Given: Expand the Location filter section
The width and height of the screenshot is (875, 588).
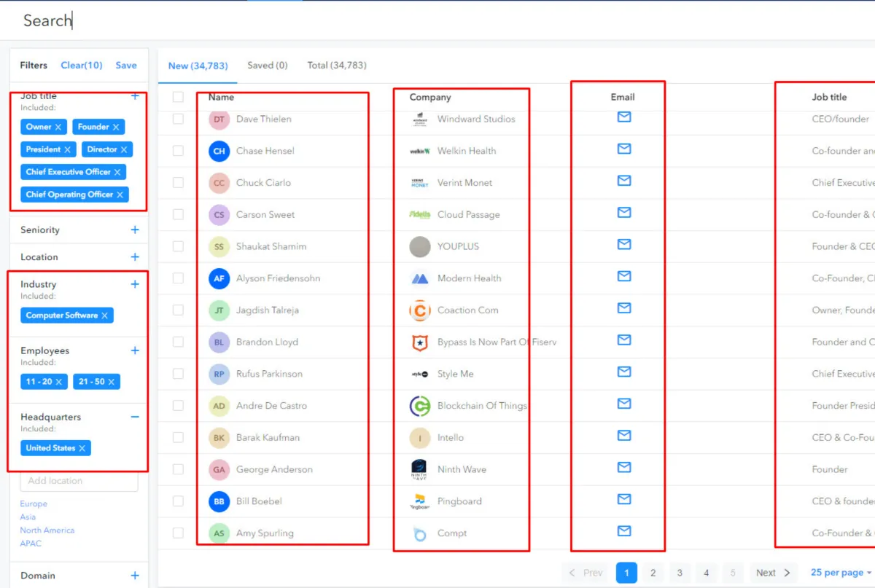Looking at the screenshot, I should pos(135,257).
